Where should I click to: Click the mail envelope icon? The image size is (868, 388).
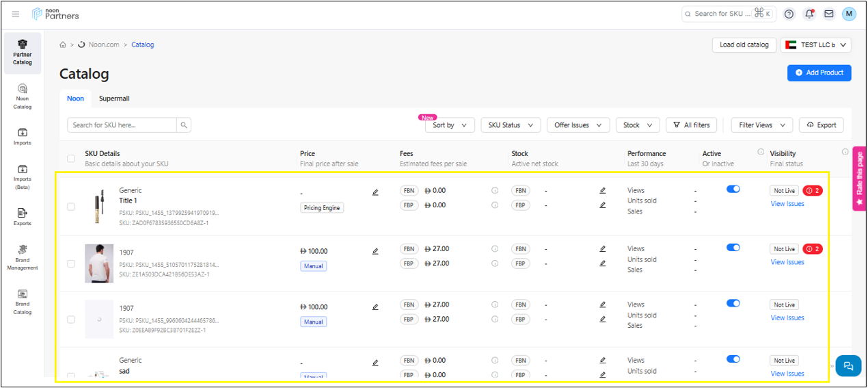[828, 14]
